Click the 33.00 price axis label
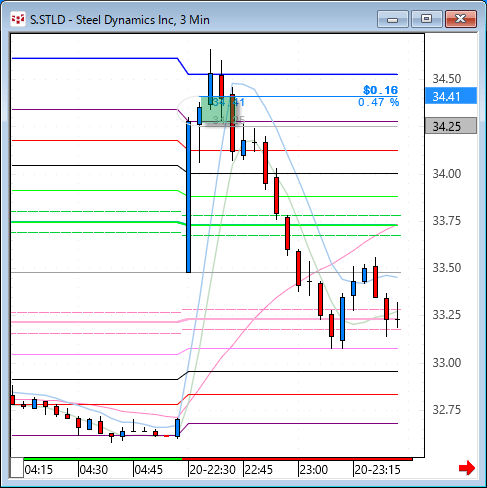This screenshot has width=487, height=488. click(447, 363)
